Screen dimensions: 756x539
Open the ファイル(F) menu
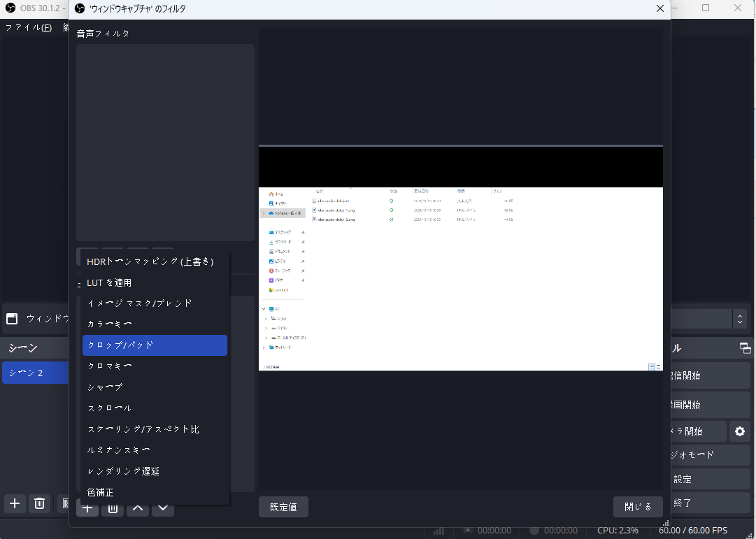28,27
